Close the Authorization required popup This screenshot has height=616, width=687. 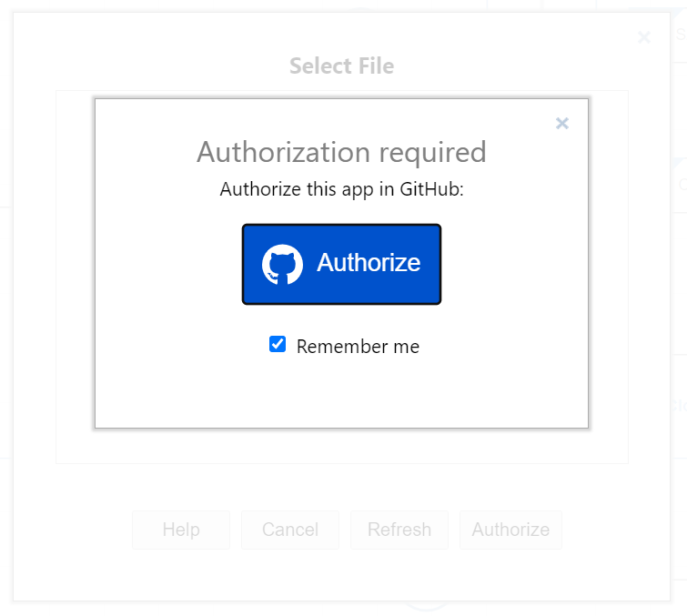tap(562, 124)
